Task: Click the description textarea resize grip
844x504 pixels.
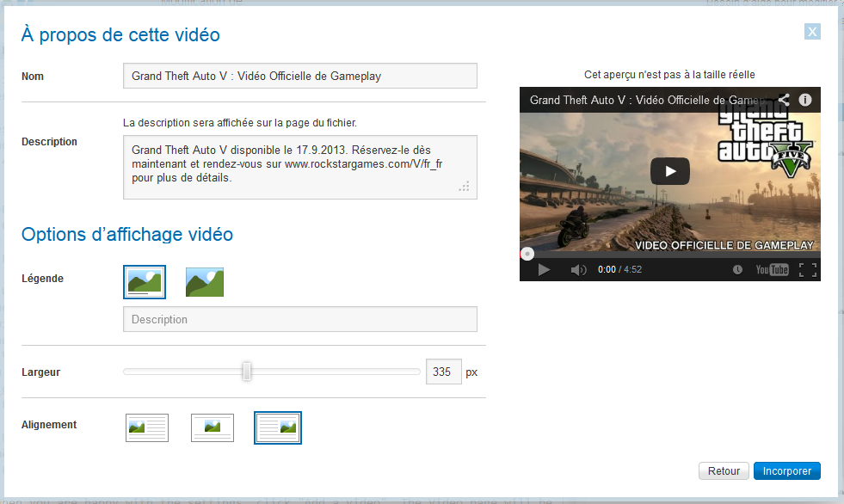Action: click(x=464, y=187)
